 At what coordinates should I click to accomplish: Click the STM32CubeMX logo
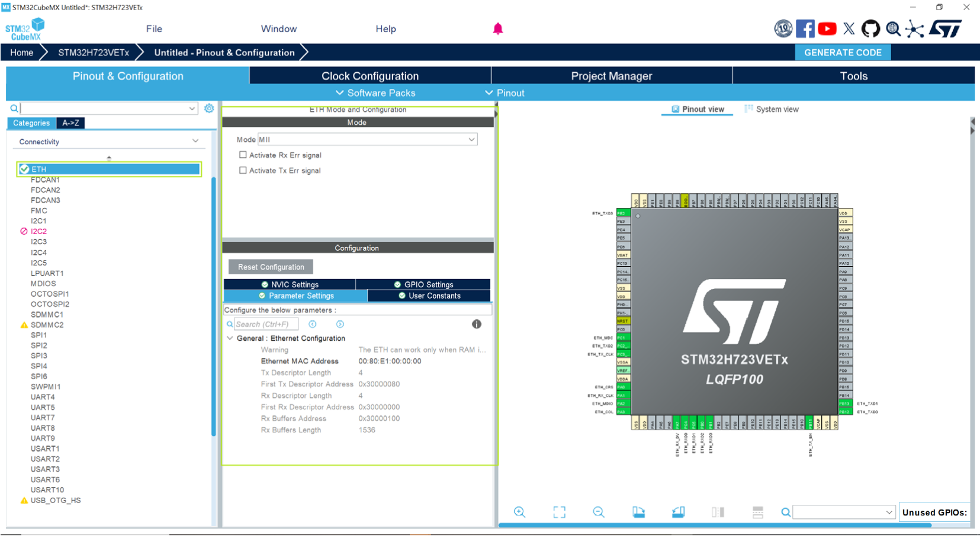(x=25, y=28)
